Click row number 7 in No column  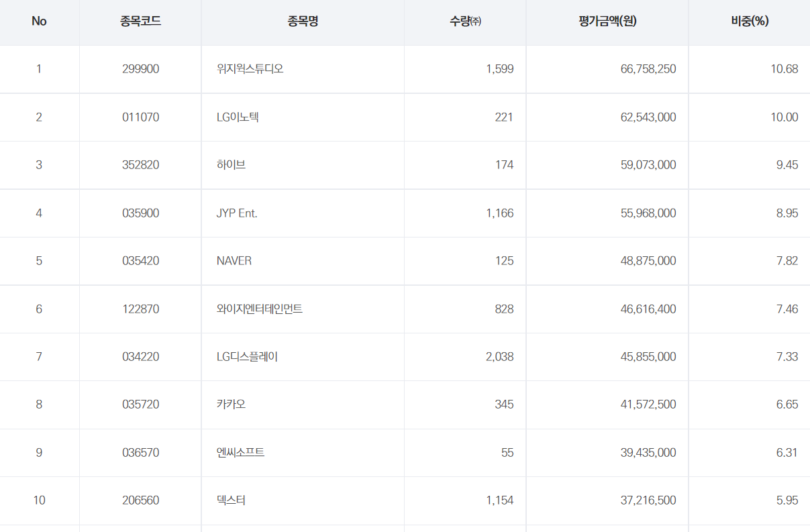39,357
